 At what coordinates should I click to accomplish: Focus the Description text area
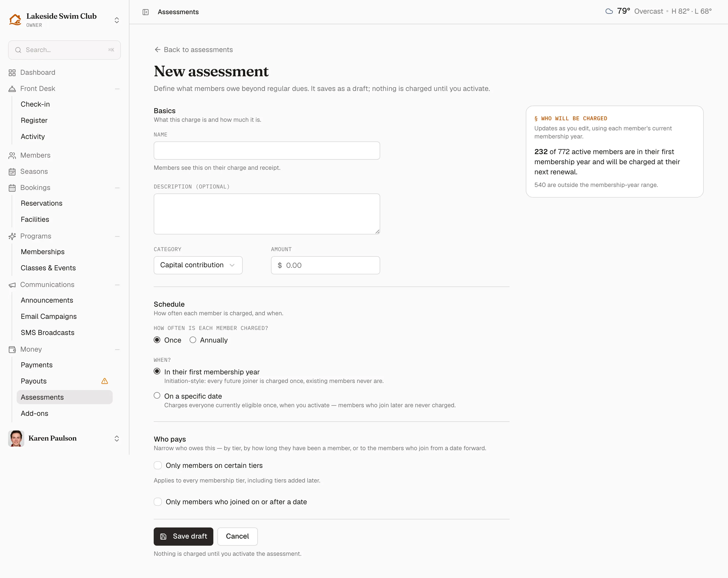(x=267, y=214)
